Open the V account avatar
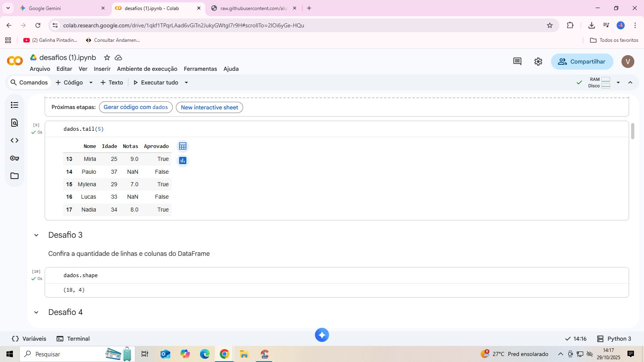Viewport: 644px width, 362px height. 628,62
